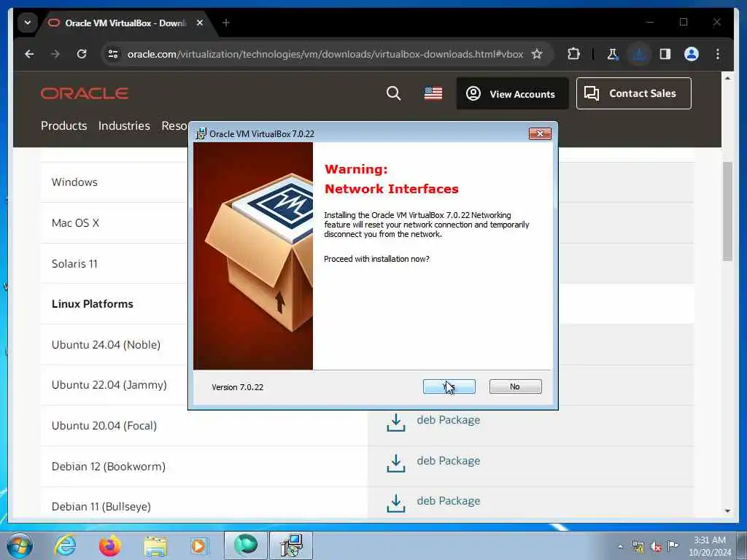Open the Windows Start menu
The width and height of the screenshot is (747, 560).
(20, 545)
